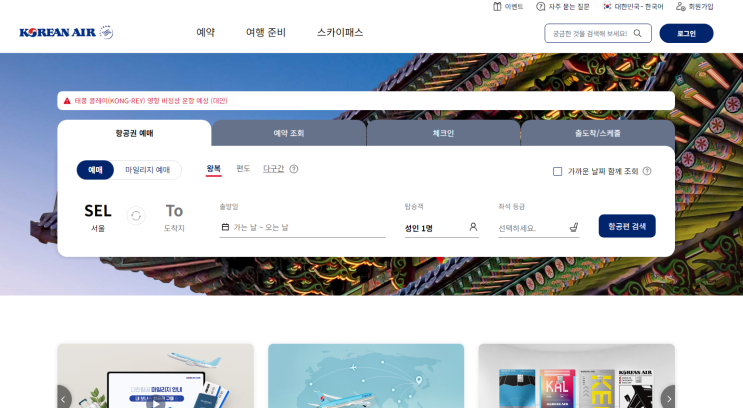Play the video on the mileage card
The width and height of the screenshot is (743, 408).
pyautogui.click(x=155, y=403)
